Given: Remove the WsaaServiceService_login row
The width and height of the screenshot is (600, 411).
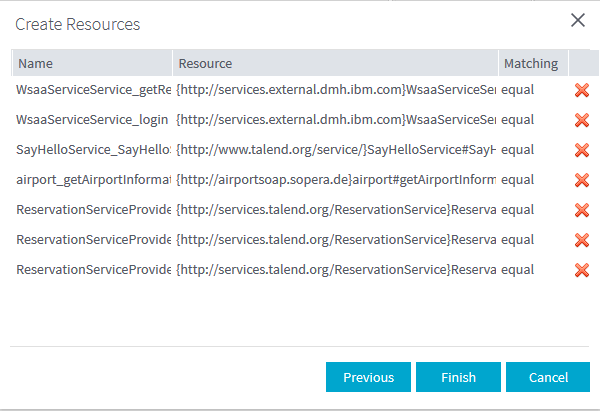Looking at the screenshot, I should pos(581,121).
